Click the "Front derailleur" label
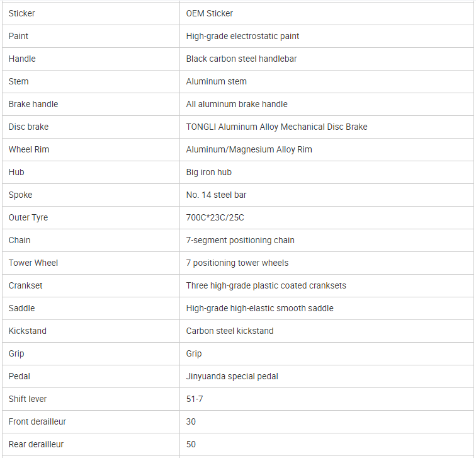This screenshot has width=476, height=458. [x=37, y=421]
